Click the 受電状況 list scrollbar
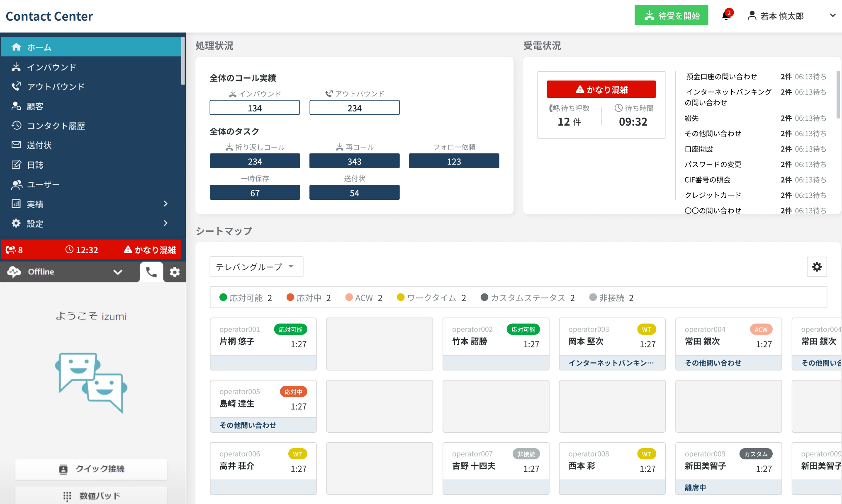Viewport: 842px width, 504px height. [x=838, y=95]
